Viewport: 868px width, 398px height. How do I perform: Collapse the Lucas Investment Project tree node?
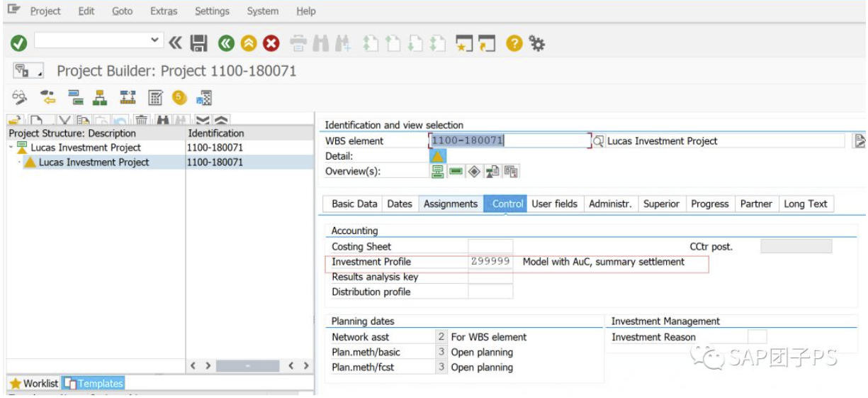click(x=11, y=148)
